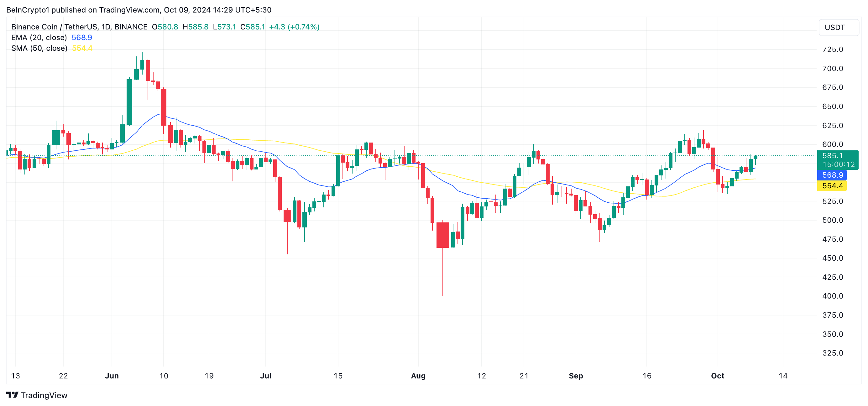
Task: Click the yellow 554.4 SMA price tag
Action: click(x=832, y=186)
